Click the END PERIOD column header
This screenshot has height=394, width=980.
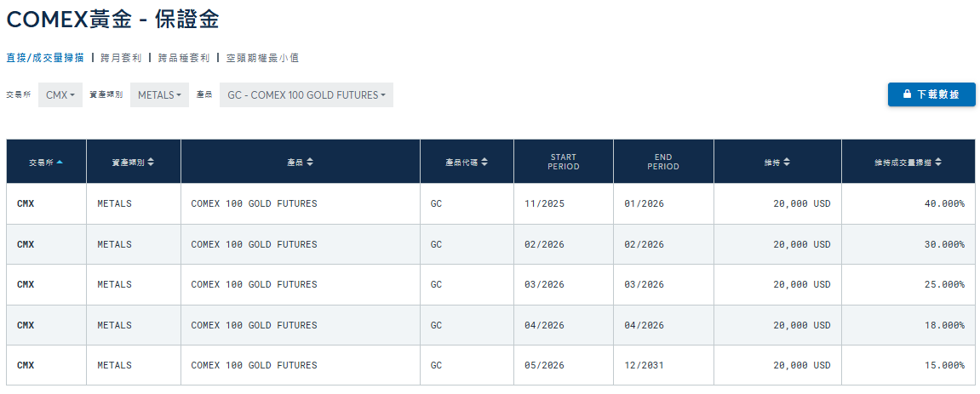pos(663,162)
